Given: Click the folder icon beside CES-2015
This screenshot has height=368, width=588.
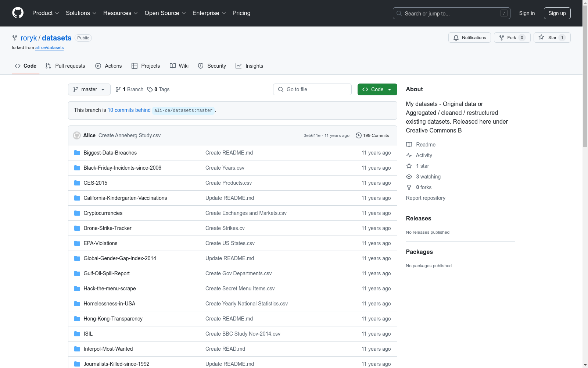Looking at the screenshot, I should pyautogui.click(x=77, y=183).
